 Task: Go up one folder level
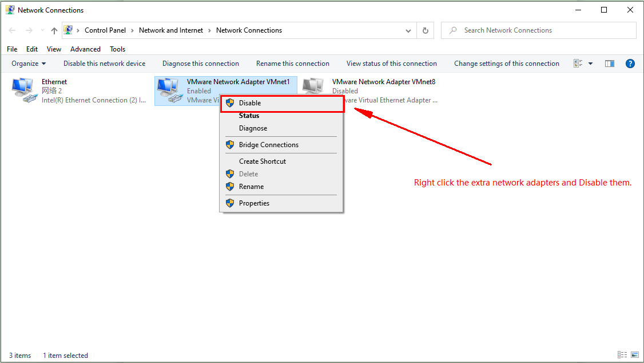(x=54, y=30)
